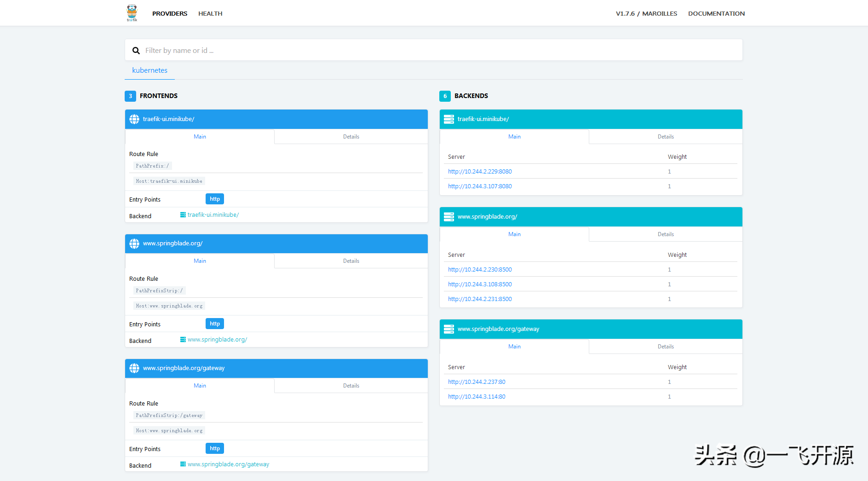Viewport: 868px width, 481px height.
Task: Click the PathPrefixStrip:/gateway route rule
Action: (x=169, y=415)
